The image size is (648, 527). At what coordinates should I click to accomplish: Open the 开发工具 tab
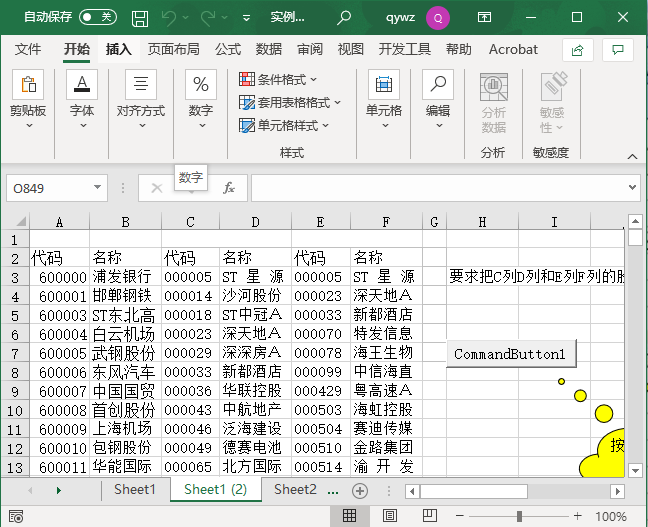[405, 49]
